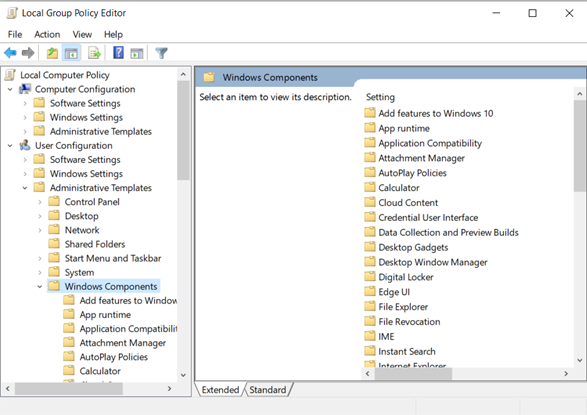Image resolution: width=587 pixels, height=415 pixels.
Task: Switch to the Extended tab
Action: click(x=220, y=390)
